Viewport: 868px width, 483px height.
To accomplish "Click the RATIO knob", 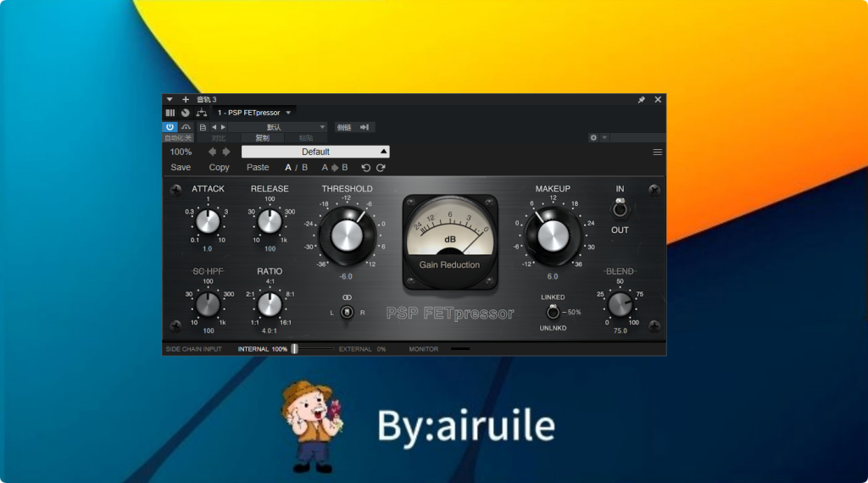I will (x=270, y=304).
